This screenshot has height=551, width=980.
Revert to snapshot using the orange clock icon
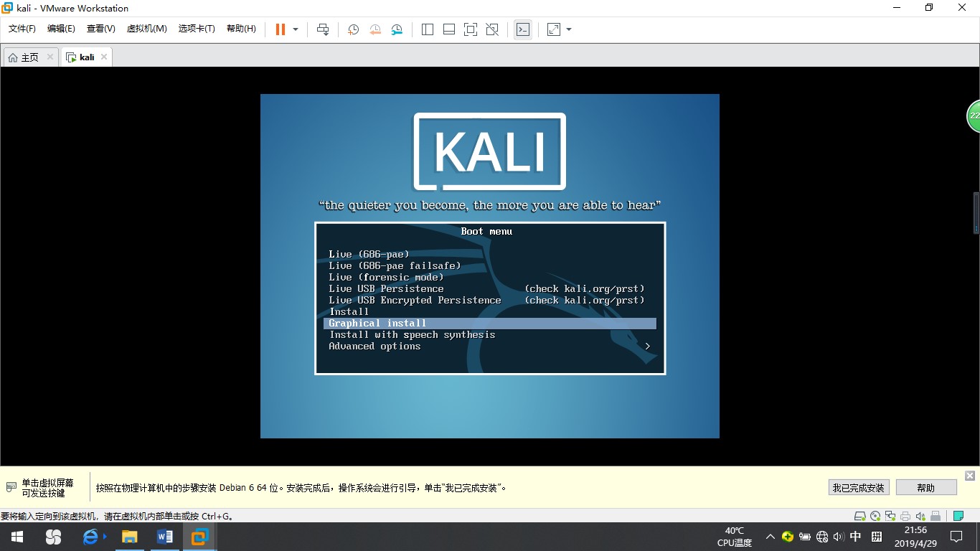pos(375,29)
